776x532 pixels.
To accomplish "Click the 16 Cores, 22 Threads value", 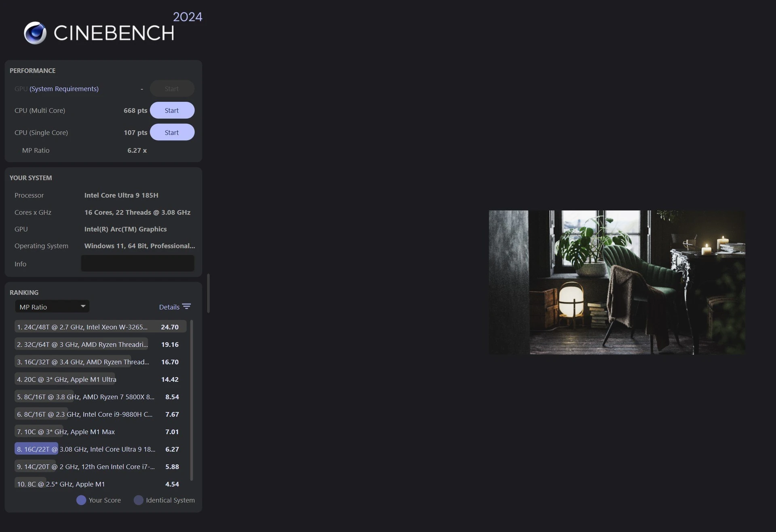I will pos(137,212).
